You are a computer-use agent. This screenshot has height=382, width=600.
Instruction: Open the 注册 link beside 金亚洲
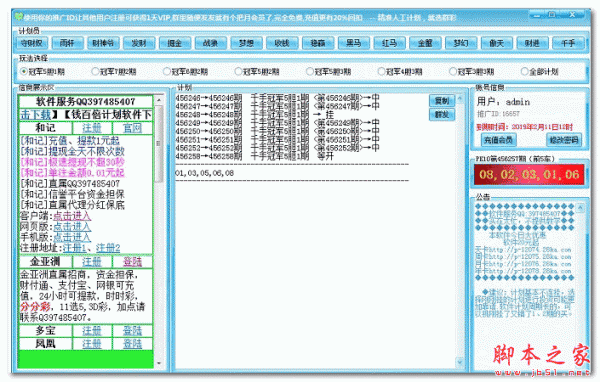92,262
